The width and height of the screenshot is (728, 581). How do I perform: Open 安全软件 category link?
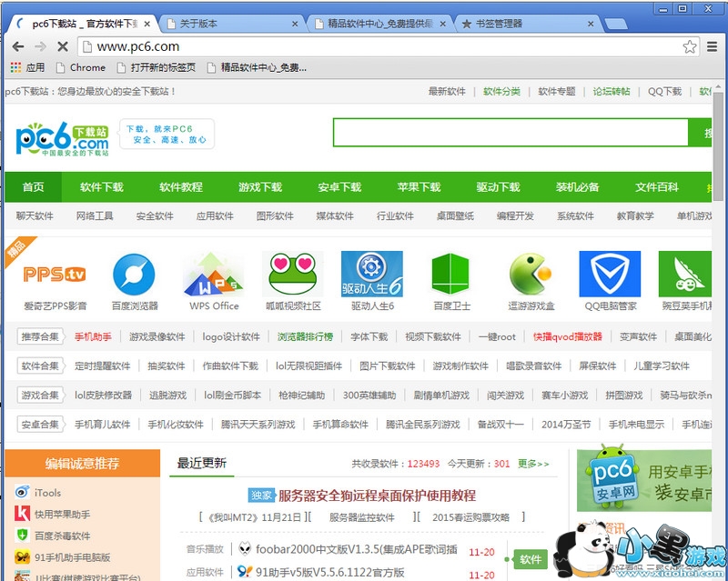point(155,215)
